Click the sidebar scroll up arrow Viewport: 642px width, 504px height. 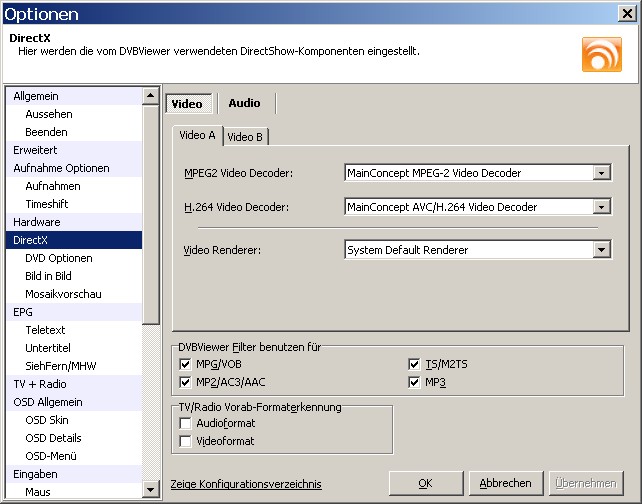pyautogui.click(x=150, y=96)
